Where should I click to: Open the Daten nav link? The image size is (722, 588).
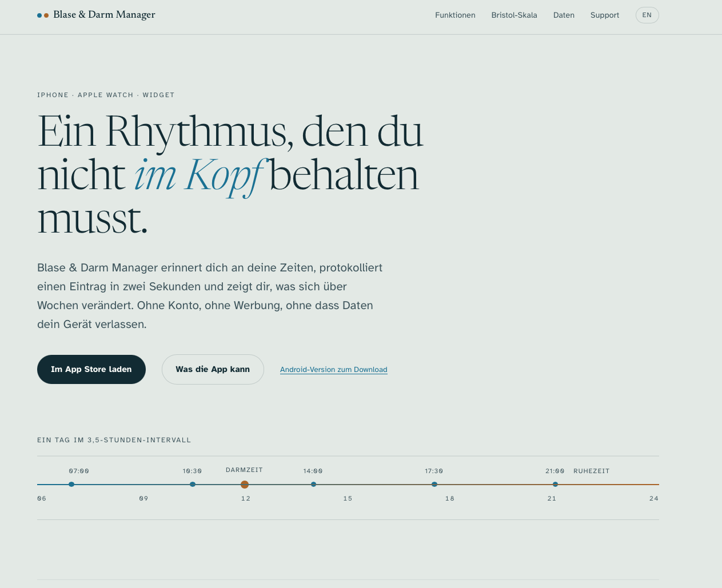click(x=564, y=15)
